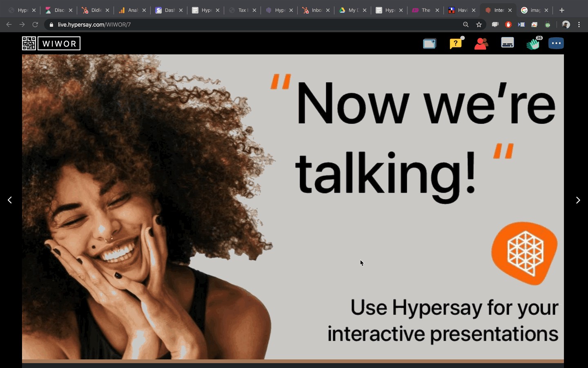
Task: Open the slides overview icon
Action: pyautogui.click(x=430, y=43)
